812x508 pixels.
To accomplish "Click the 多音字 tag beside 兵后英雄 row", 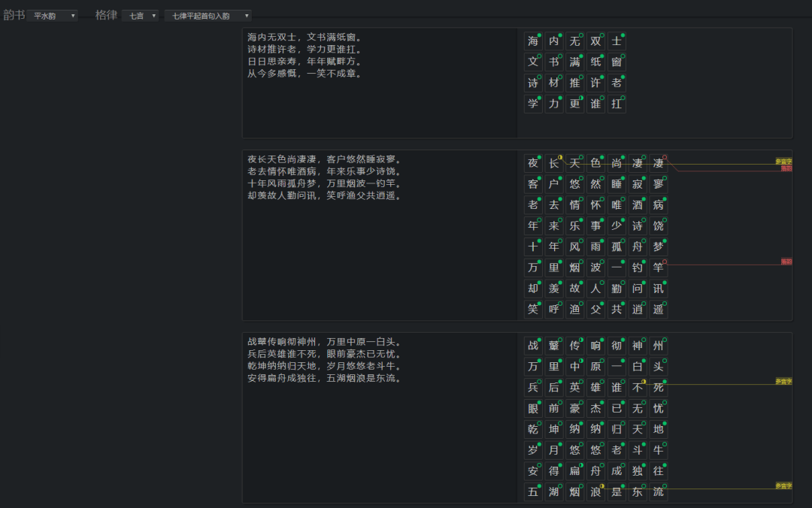I will (783, 381).
